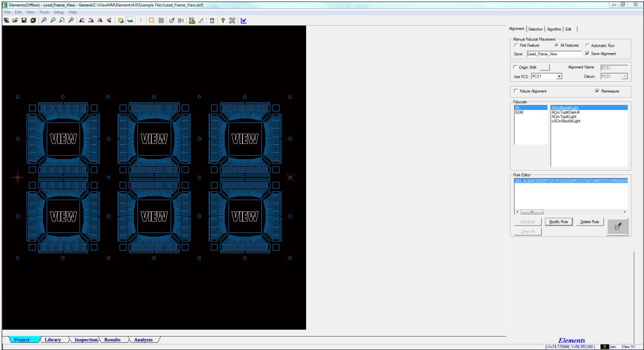Click the Origin Shift ellipsis button
Screen dimensions: 644x350
tap(544, 68)
